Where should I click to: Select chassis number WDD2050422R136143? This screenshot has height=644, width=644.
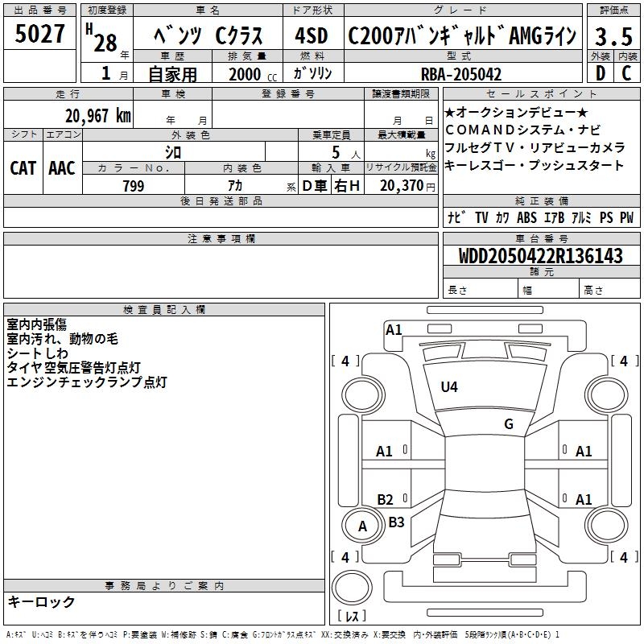540,256
